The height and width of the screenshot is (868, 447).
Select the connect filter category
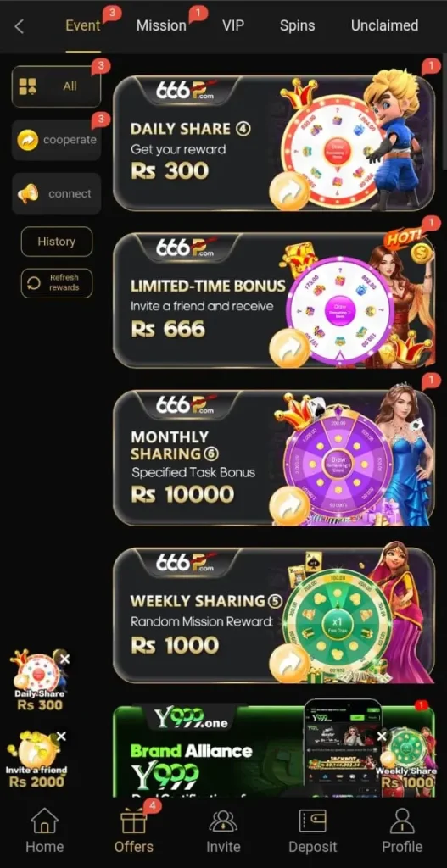click(57, 194)
